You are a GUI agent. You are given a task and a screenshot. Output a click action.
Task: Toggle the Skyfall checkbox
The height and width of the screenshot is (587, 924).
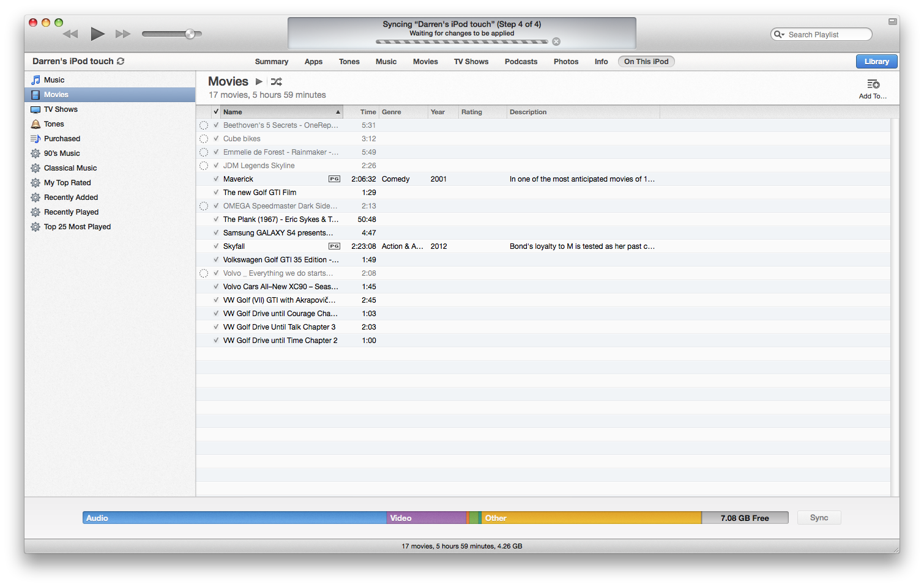click(216, 246)
